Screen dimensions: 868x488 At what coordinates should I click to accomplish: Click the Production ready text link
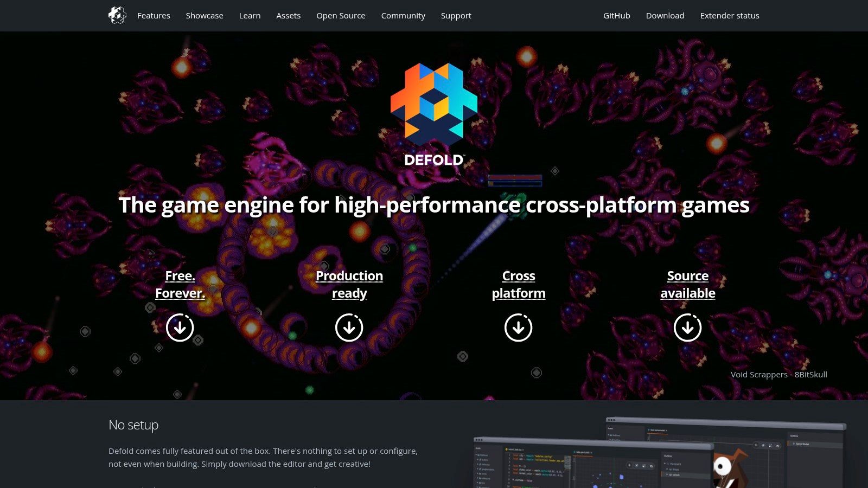[349, 284]
